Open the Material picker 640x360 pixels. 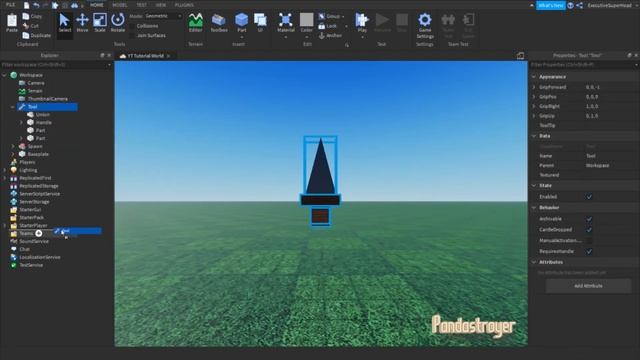286,22
